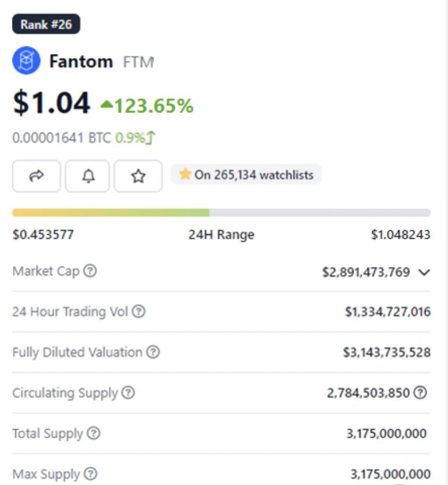Click the $1,334,727,016 trading volume value
The height and width of the screenshot is (485, 448).
click(388, 311)
